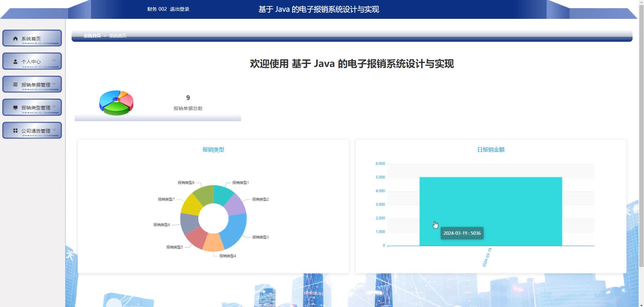Click the person icon for 个人中心
This screenshot has width=644, height=307.
click(15, 62)
